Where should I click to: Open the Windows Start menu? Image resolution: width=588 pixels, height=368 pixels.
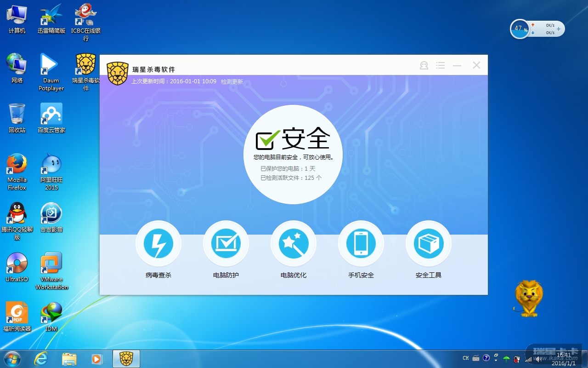[x=12, y=359]
